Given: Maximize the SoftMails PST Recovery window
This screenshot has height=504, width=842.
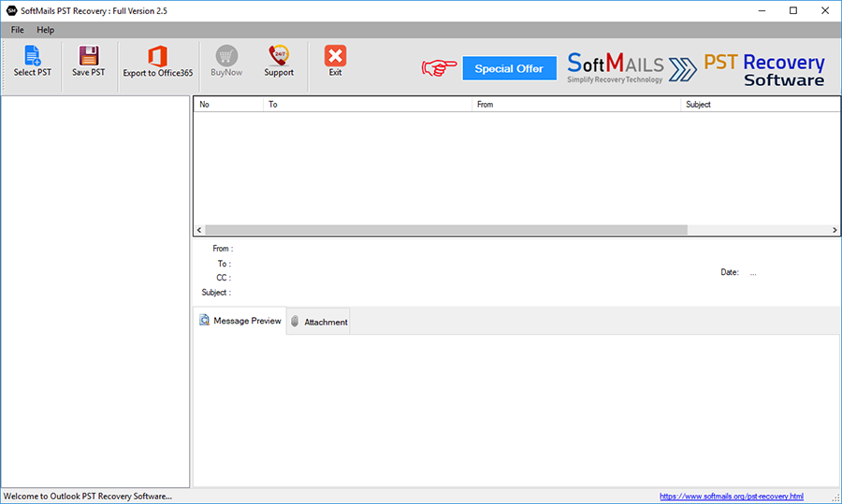Looking at the screenshot, I should point(793,10).
